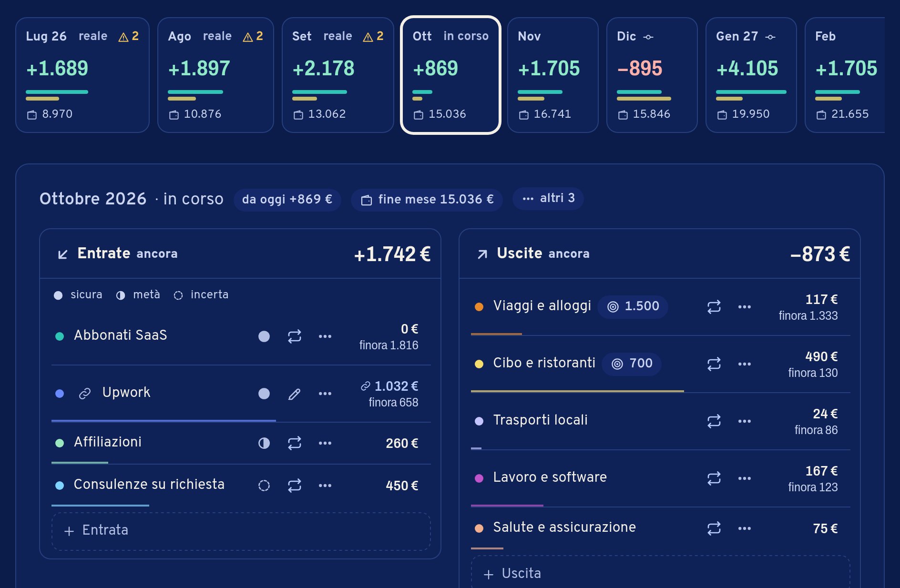Click the purple color dot of Lavoro e software
The image size is (900, 588).
(x=479, y=478)
